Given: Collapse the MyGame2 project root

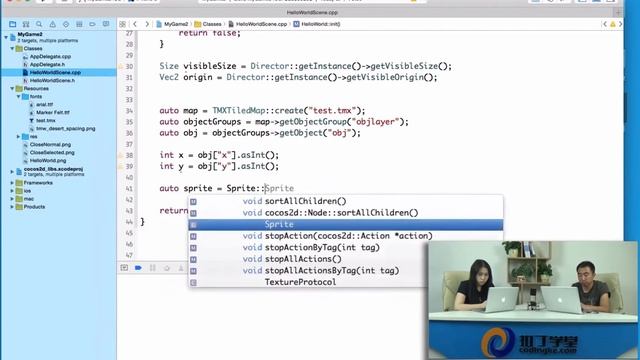Looking at the screenshot, I should tap(6, 37).
